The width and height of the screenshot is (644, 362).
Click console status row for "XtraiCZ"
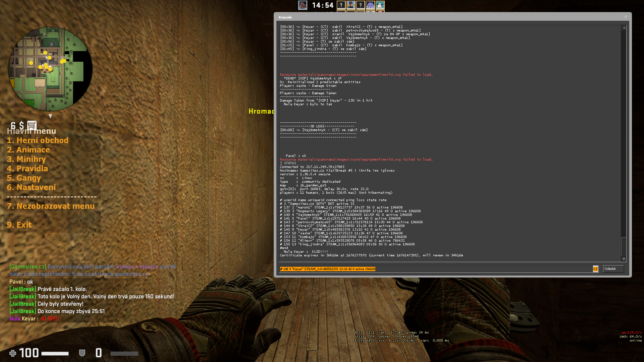coord(342,226)
